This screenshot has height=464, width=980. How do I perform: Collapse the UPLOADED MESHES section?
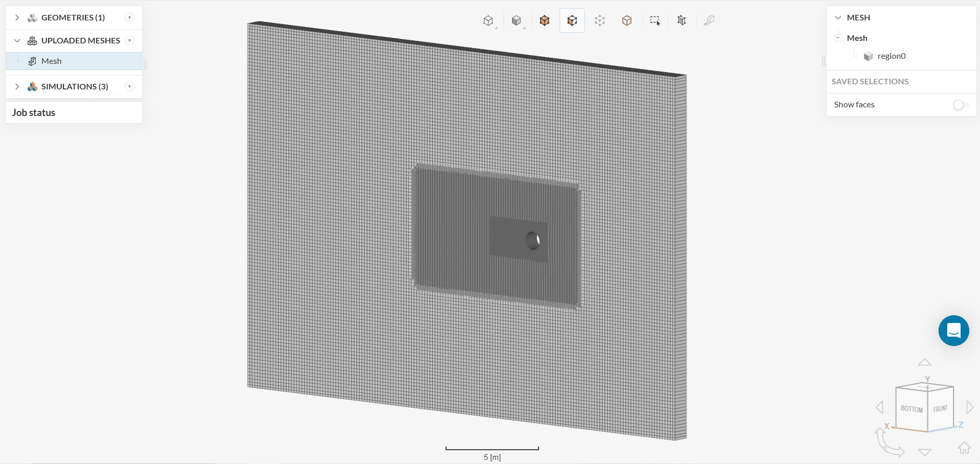pos(17,41)
